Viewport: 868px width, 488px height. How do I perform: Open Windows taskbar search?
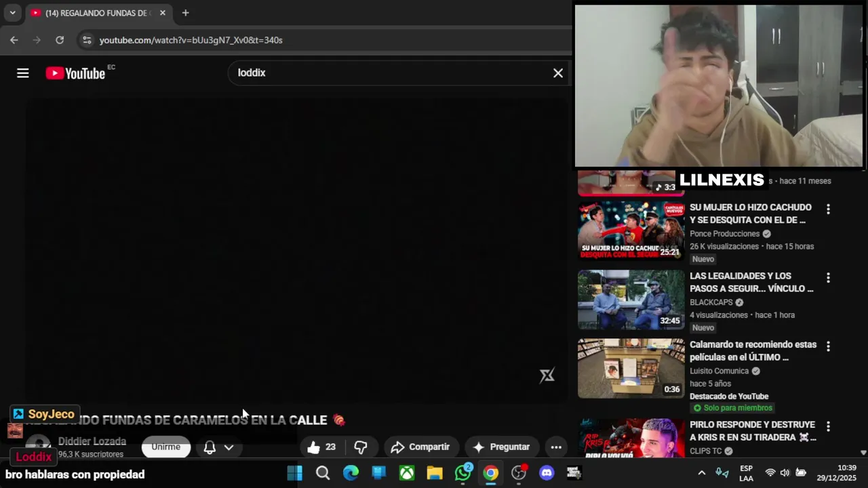point(323,473)
